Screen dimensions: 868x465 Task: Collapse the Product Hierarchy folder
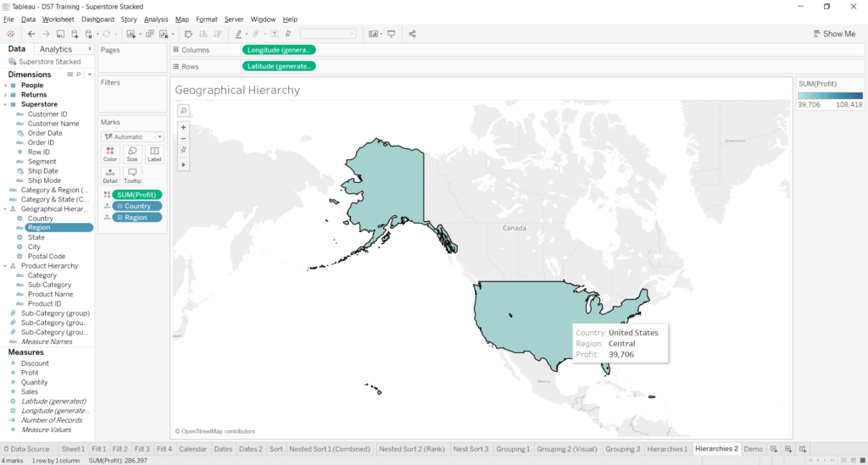(x=6, y=266)
